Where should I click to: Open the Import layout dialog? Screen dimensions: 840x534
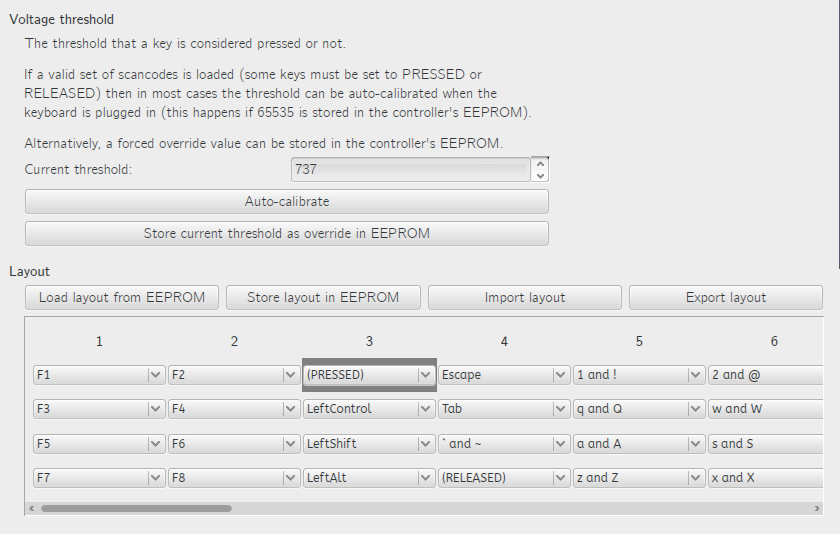[x=524, y=298]
